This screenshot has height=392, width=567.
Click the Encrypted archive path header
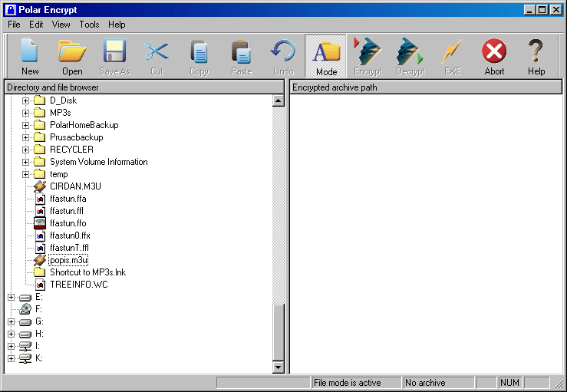[426, 87]
